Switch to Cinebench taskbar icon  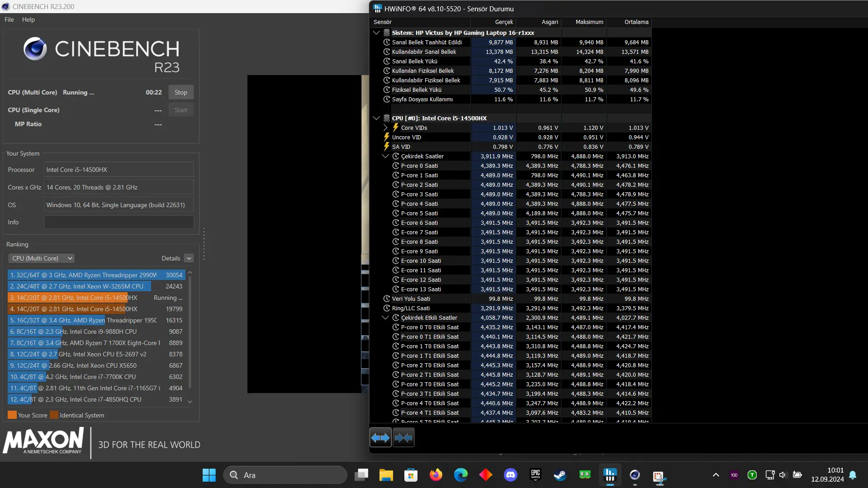point(635,475)
